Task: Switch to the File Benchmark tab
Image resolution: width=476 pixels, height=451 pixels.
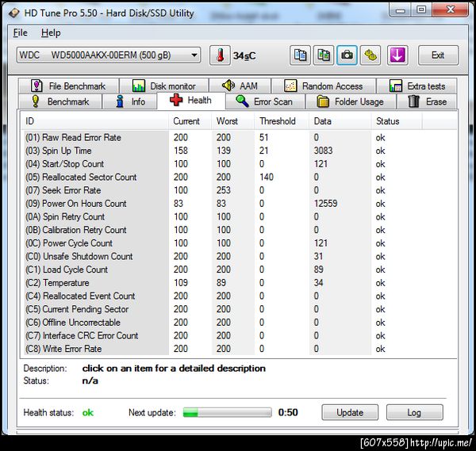Action: (68, 86)
